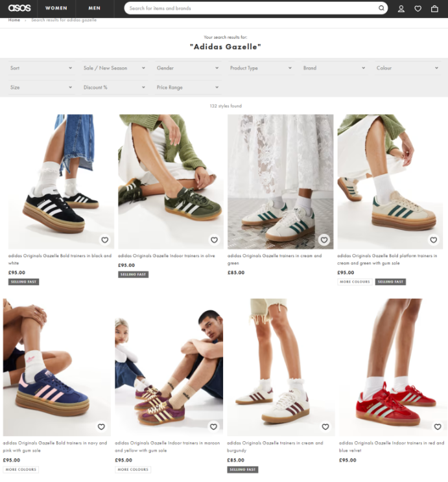Open black and white Gazelle Bold photo
This screenshot has width=448, height=482.
[61, 181]
